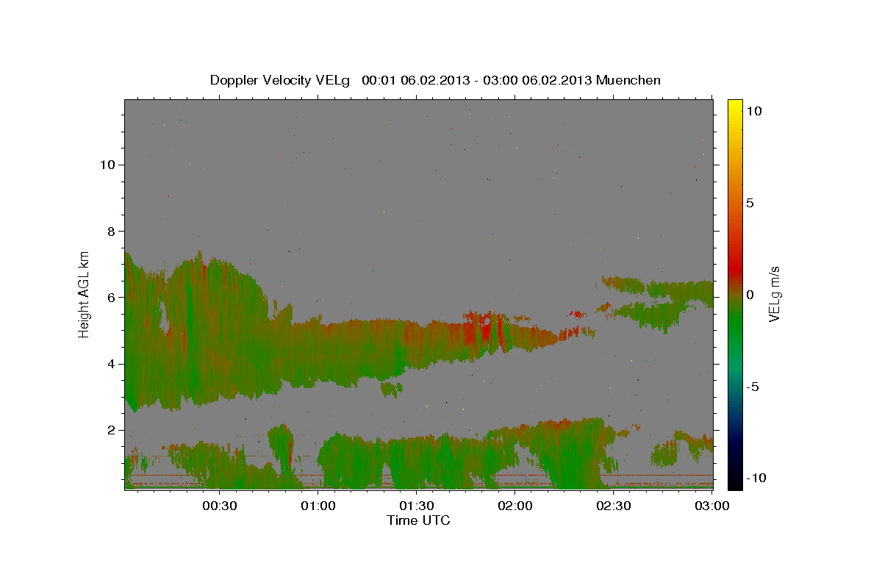Click the height axis value 6
The image size is (882, 588).
coord(111,298)
